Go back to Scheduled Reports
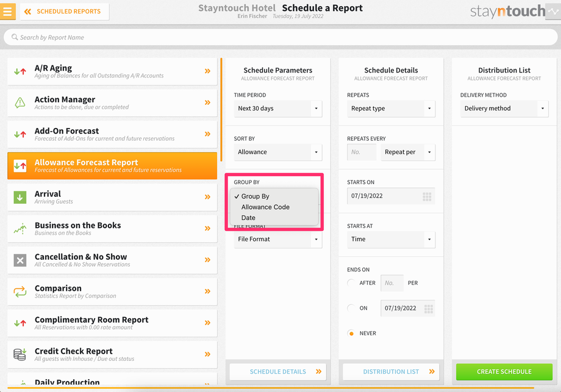 (65, 12)
